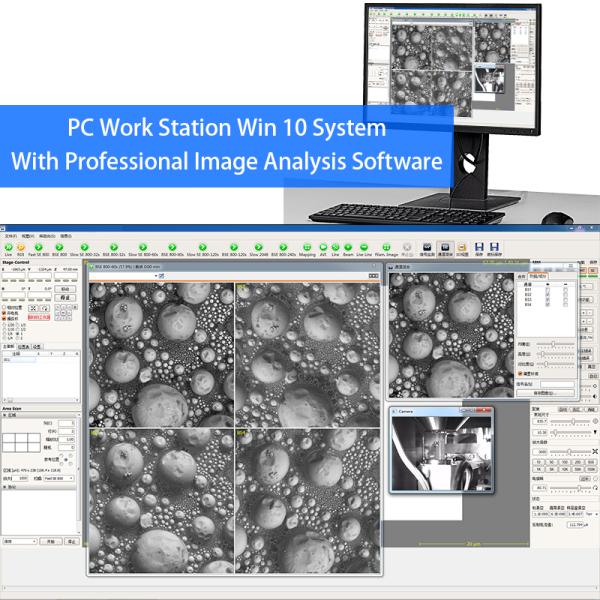This screenshot has height=600, width=600.
Task: Open the Line-Line scan tool
Action: [365, 246]
